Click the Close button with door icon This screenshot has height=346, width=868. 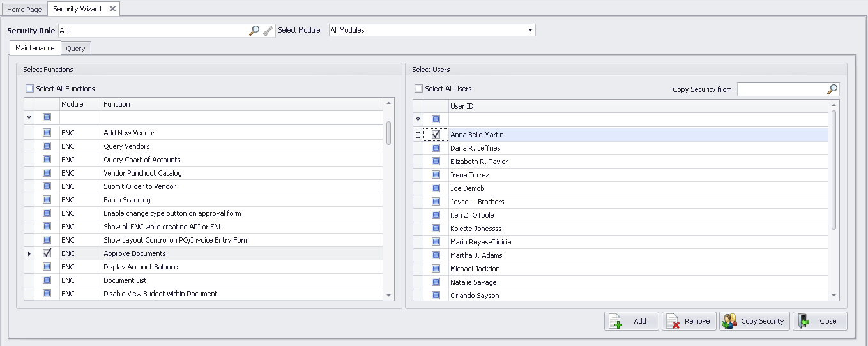pyautogui.click(x=819, y=321)
